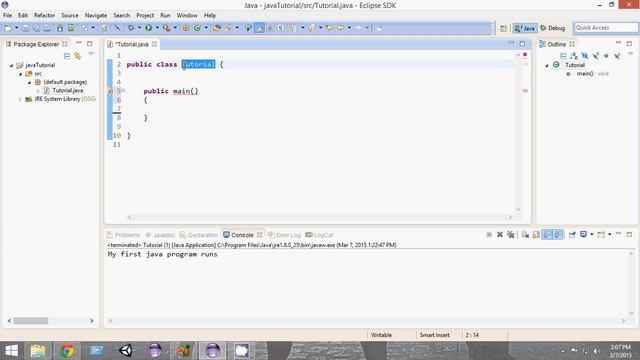Toggle Hide Non-Public Members green dot in Outline

pos(606,56)
